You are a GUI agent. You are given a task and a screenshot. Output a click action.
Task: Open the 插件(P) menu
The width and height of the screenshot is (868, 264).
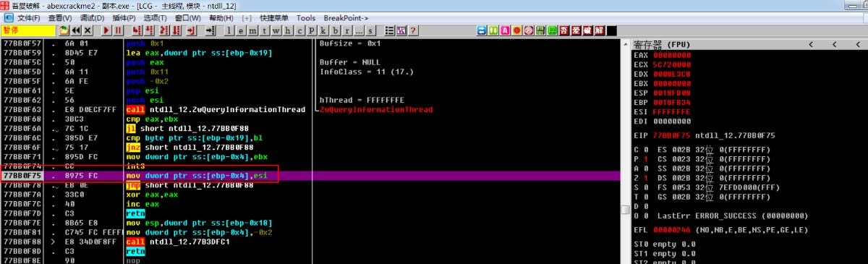click(124, 17)
